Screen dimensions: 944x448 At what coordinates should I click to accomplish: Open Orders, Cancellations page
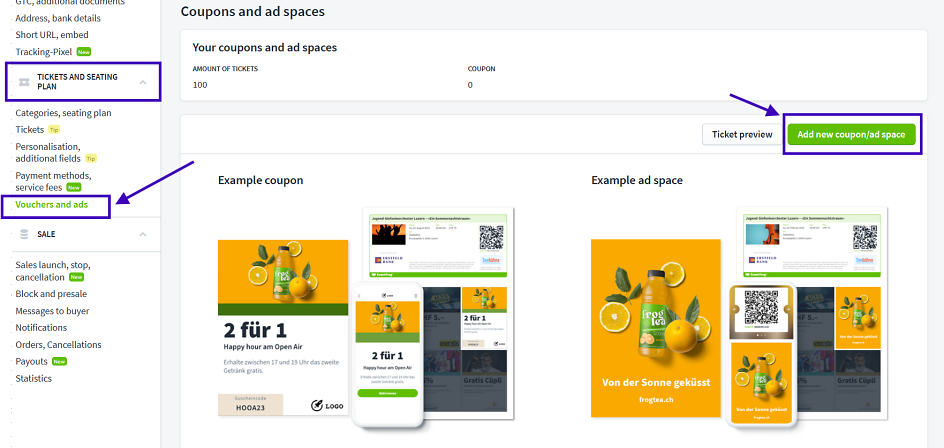58,345
